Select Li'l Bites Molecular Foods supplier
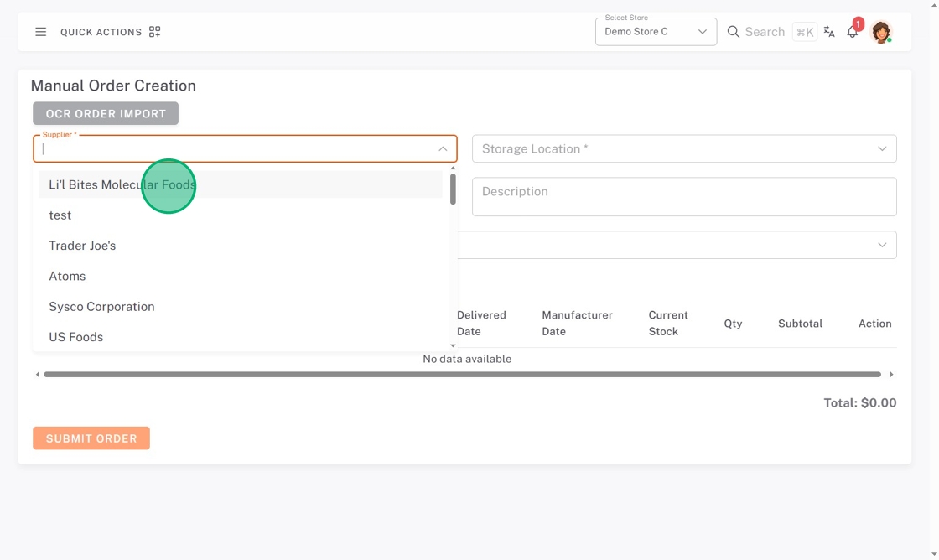Screen dimensions: 939x560 [122, 184]
